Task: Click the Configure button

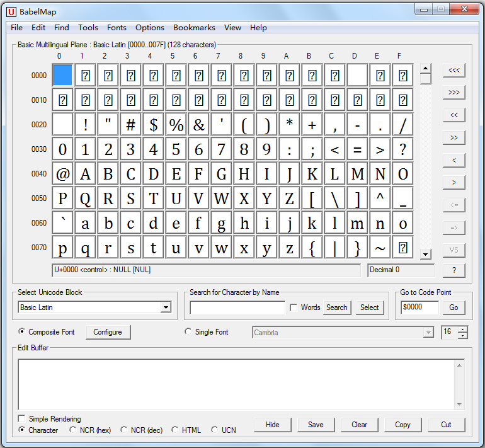Action: [x=108, y=332]
